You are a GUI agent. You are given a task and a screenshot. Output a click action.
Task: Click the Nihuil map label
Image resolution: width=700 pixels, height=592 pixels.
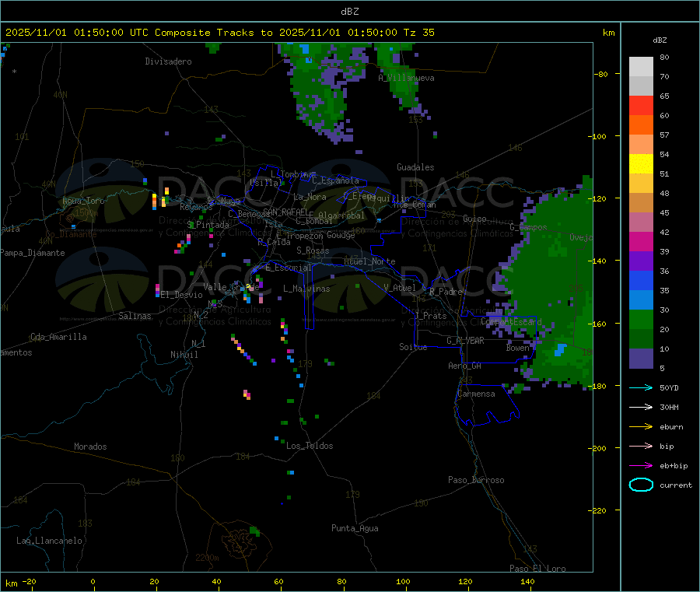pyautogui.click(x=184, y=355)
